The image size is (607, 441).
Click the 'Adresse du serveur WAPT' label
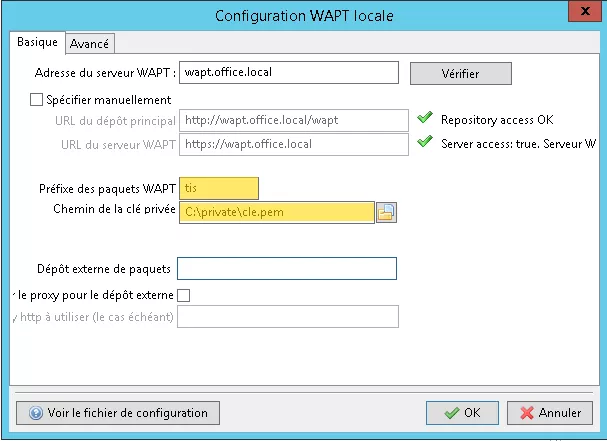pyautogui.click(x=105, y=73)
